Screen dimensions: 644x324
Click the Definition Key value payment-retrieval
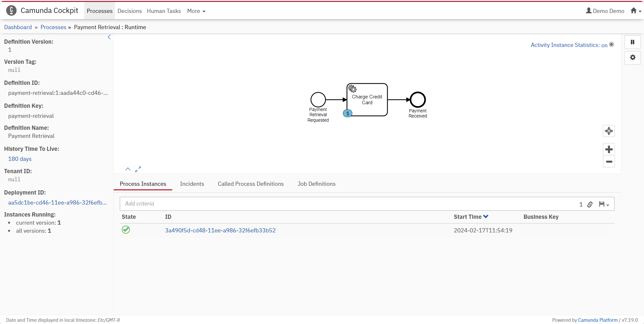click(31, 116)
